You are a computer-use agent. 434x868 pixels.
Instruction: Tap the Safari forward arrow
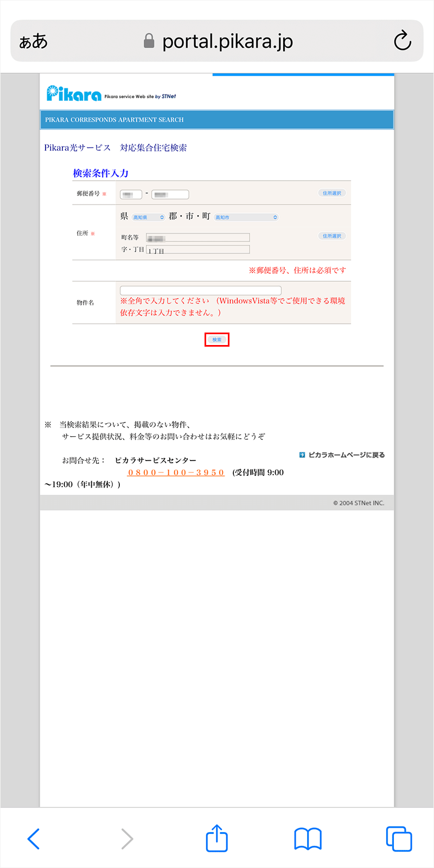click(127, 839)
